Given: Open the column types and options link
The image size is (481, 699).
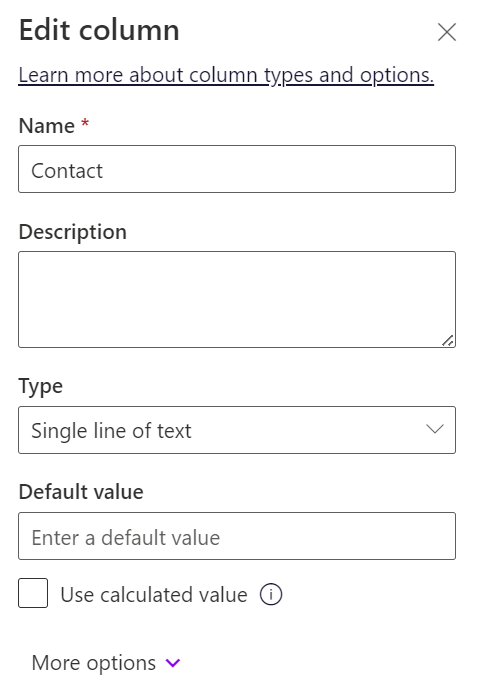Looking at the screenshot, I should tap(226, 75).
